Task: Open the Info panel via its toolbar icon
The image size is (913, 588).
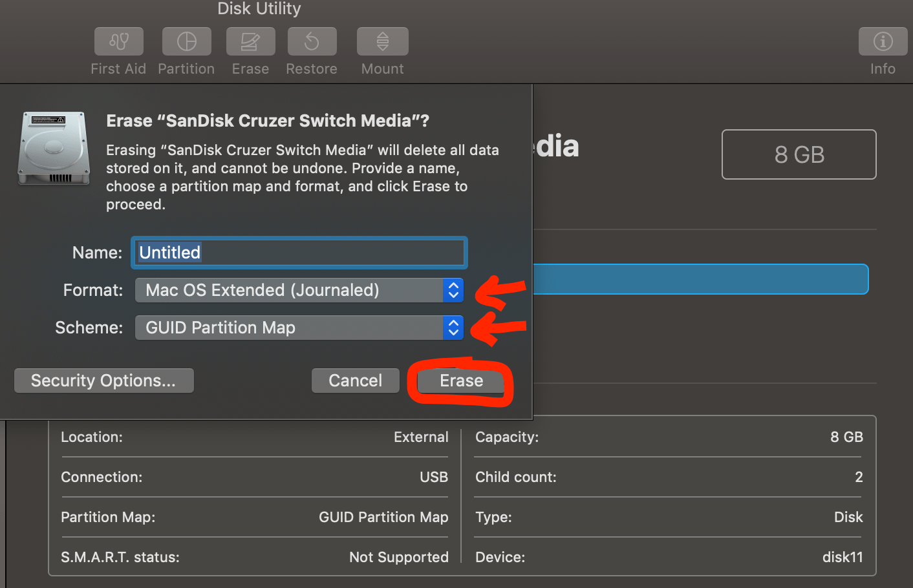Action: coord(883,41)
